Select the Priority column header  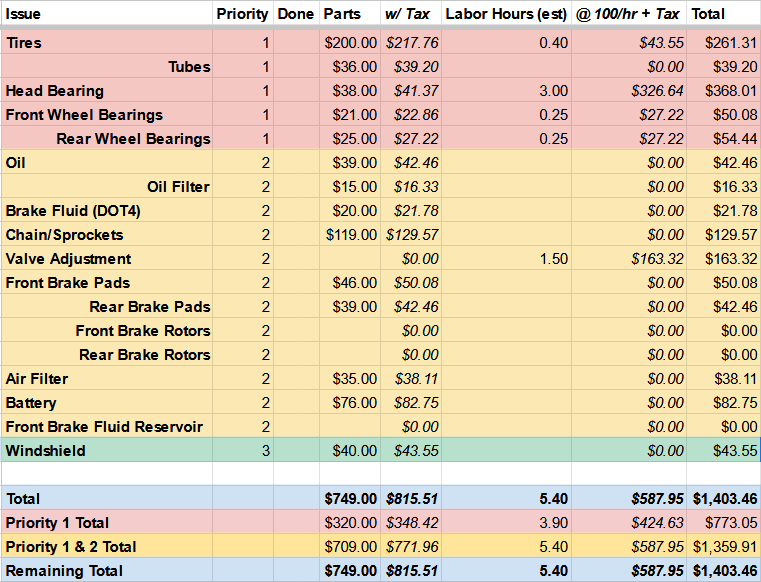pyautogui.click(x=242, y=15)
